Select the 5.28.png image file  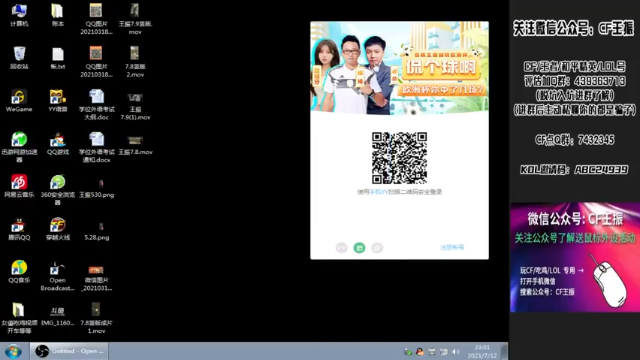point(96,231)
